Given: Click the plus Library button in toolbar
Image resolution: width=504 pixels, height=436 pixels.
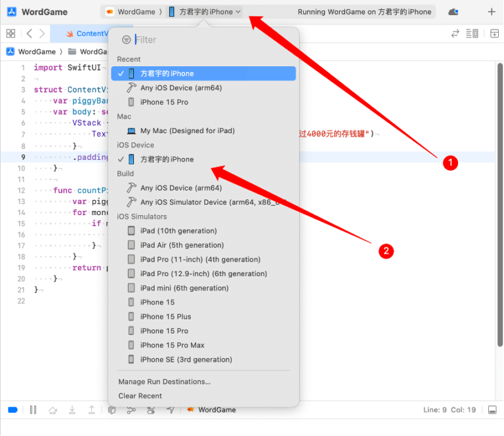Looking at the screenshot, I should click(x=492, y=12).
